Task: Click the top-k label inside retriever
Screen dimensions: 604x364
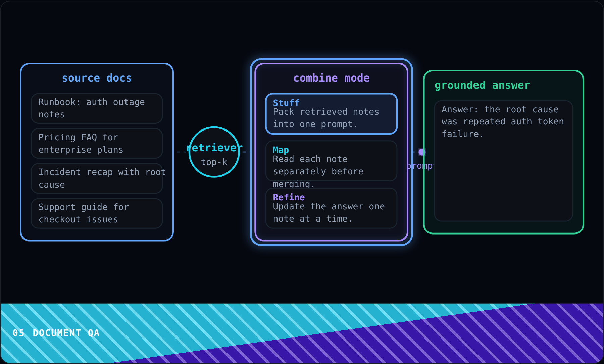Action: [214, 162]
